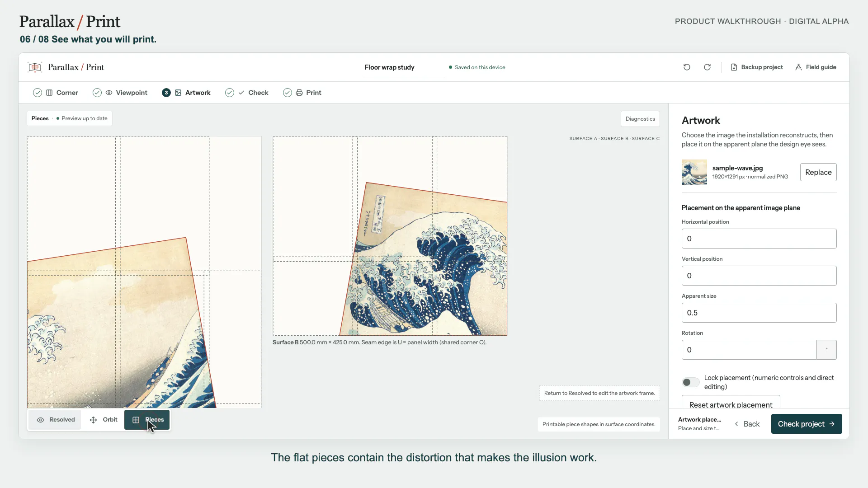Click the completed circle before Check
This screenshot has width=868, height=488.
(x=230, y=93)
